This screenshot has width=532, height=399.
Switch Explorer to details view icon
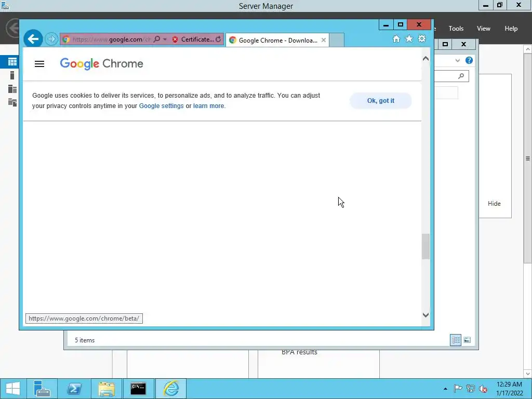455,340
